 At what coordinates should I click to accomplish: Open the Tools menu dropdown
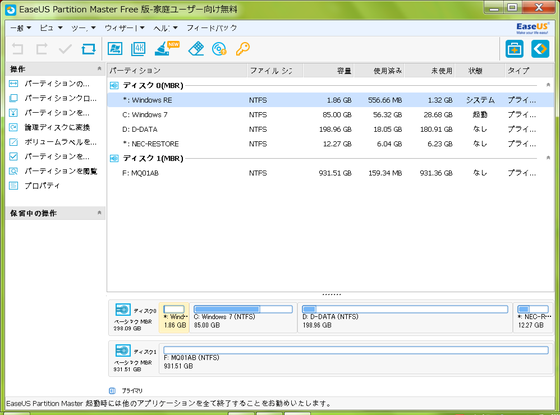(83, 28)
